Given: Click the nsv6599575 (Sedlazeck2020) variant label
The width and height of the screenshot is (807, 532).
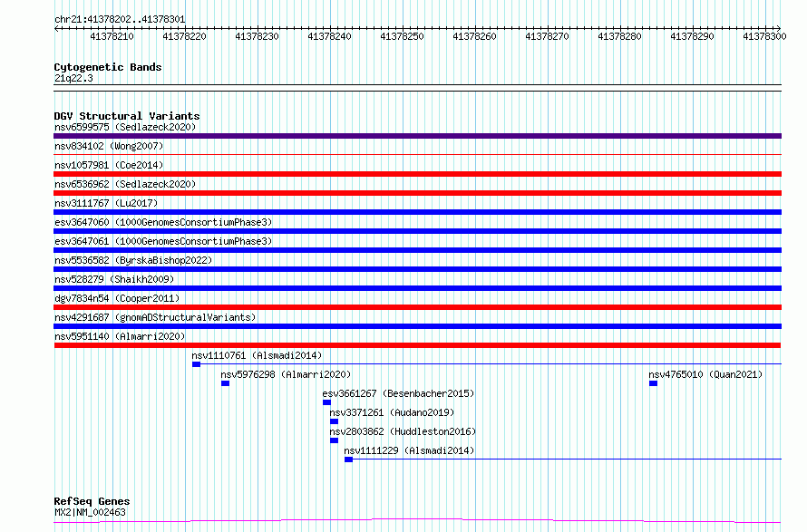Looking at the screenshot, I should [x=125, y=127].
